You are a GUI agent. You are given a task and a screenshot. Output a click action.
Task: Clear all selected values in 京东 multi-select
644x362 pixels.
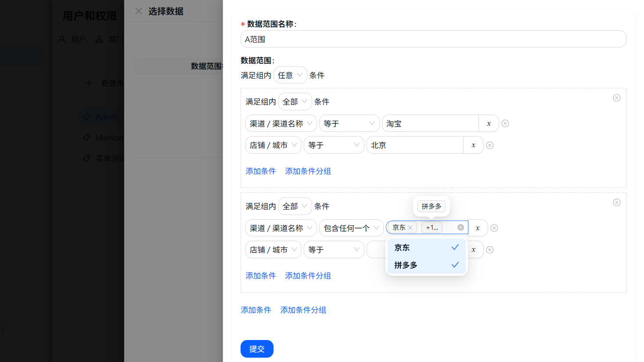point(461,227)
